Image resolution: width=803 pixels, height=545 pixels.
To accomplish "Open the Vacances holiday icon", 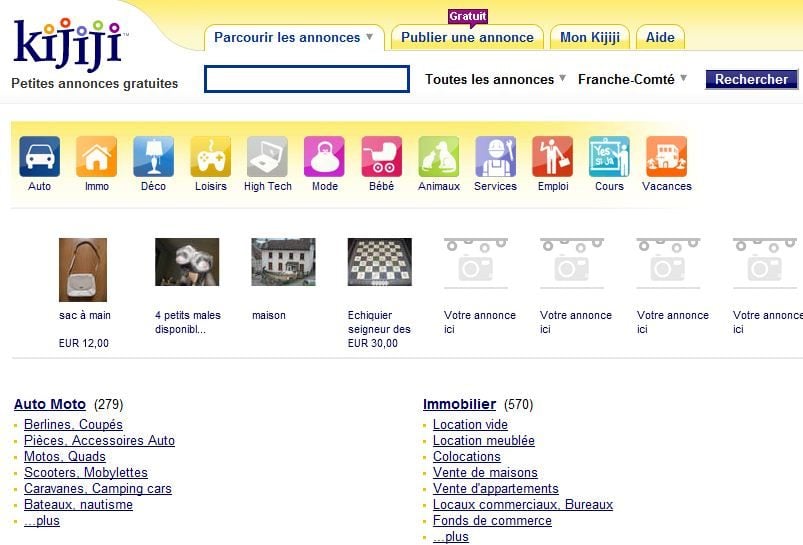I will (x=666, y=157).
